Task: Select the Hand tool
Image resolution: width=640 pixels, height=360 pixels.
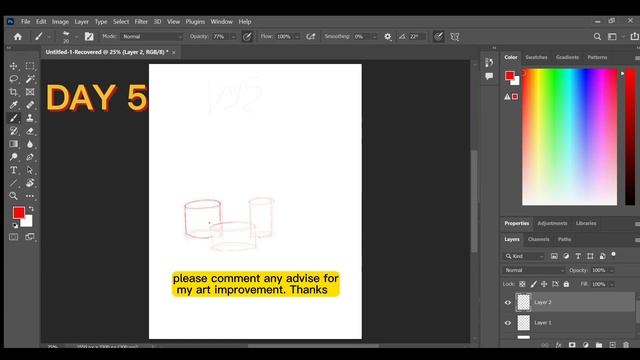Action: coord(30,183)
